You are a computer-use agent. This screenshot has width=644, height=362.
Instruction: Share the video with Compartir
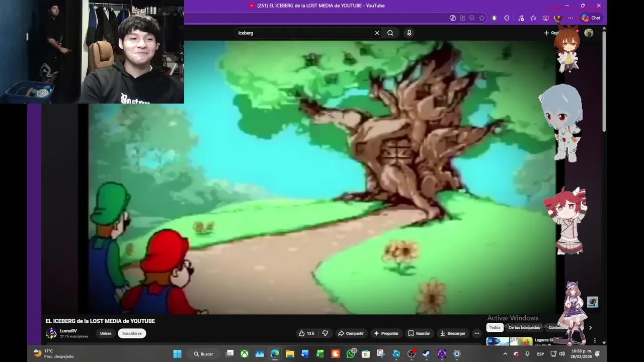[351, 333]
